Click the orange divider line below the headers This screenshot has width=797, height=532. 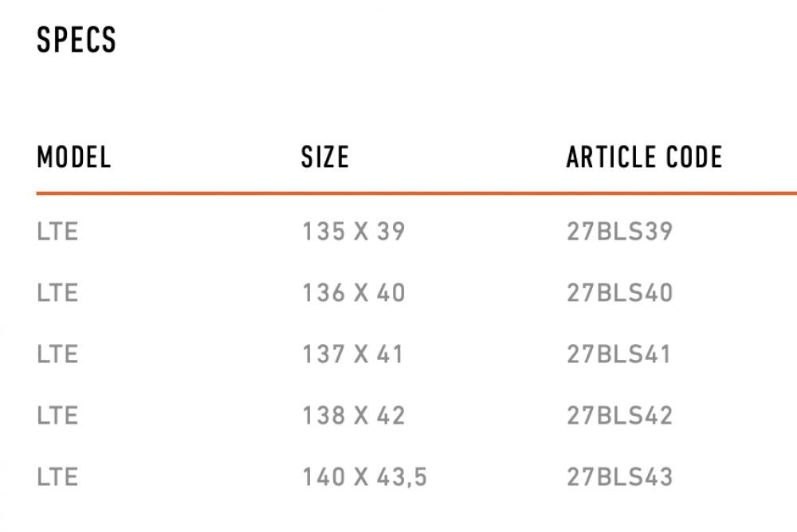[416, 193]
